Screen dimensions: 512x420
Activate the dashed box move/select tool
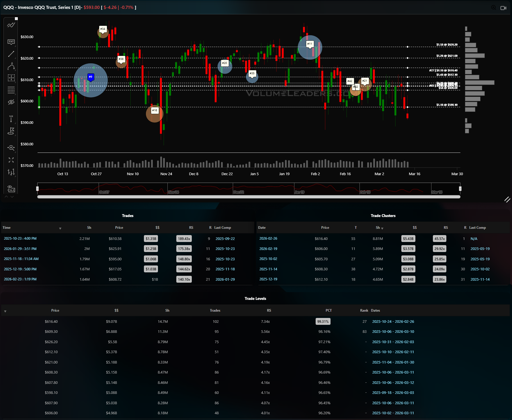(11, 78)
